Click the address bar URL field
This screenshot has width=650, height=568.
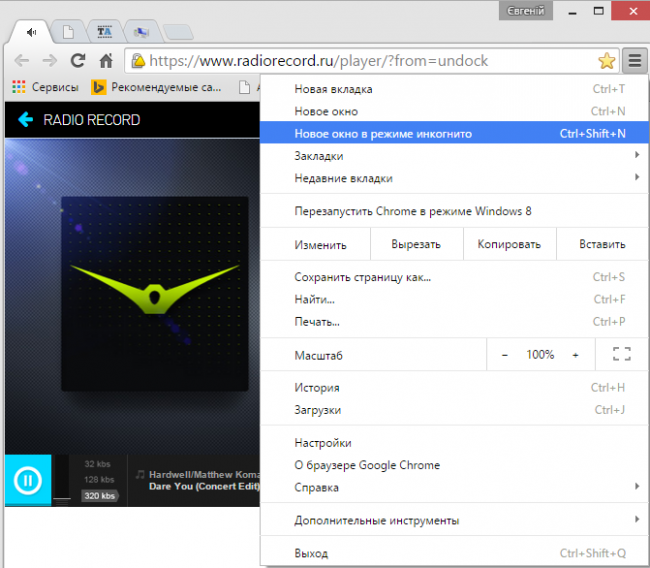pyautogui.click(x=371, y=61)
